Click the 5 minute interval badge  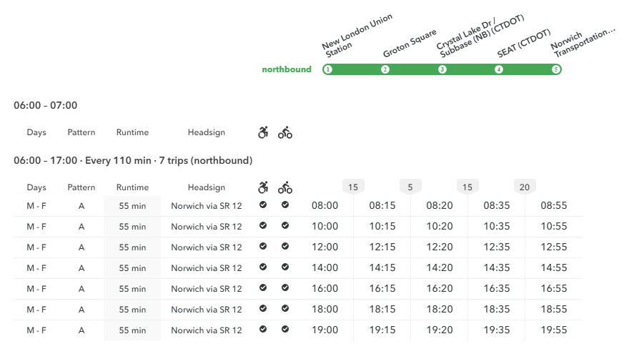click(410, 187)
